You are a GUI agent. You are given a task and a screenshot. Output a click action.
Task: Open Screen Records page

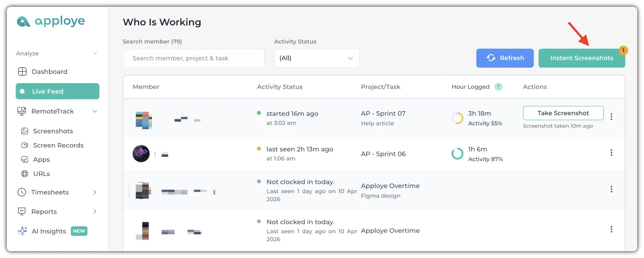point(58,145)
